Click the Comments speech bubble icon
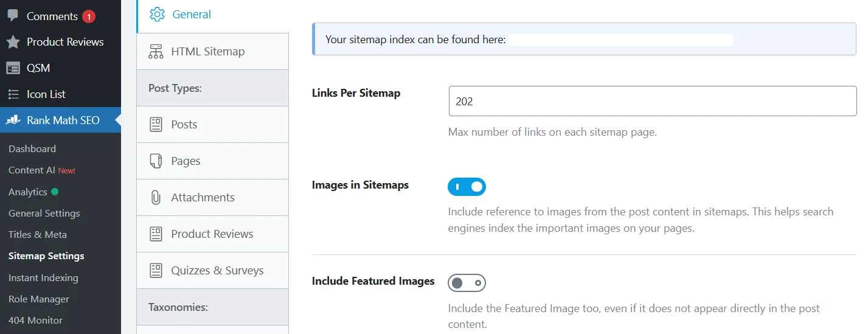 point(13,16)
